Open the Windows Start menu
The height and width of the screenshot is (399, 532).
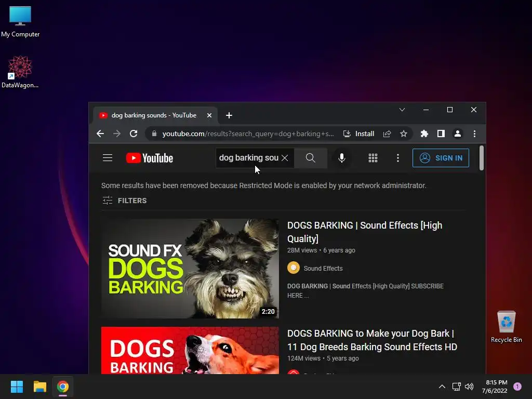pos(17,387)
